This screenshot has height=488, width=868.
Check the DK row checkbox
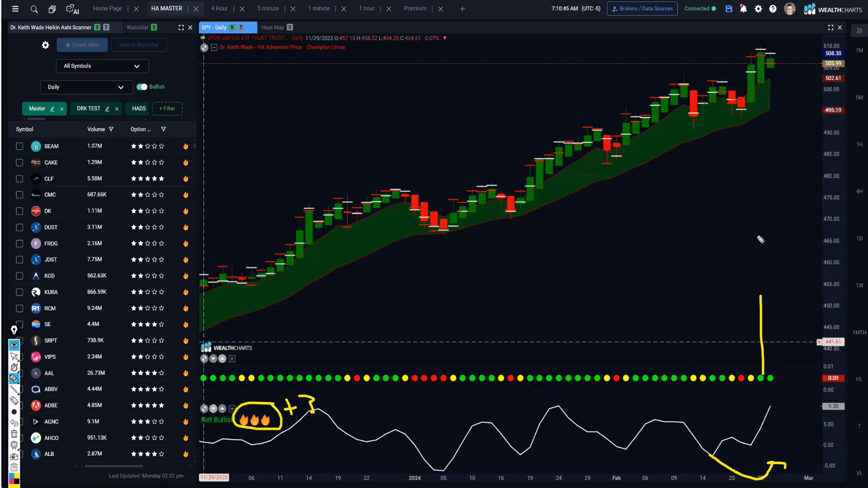point(19,211)
